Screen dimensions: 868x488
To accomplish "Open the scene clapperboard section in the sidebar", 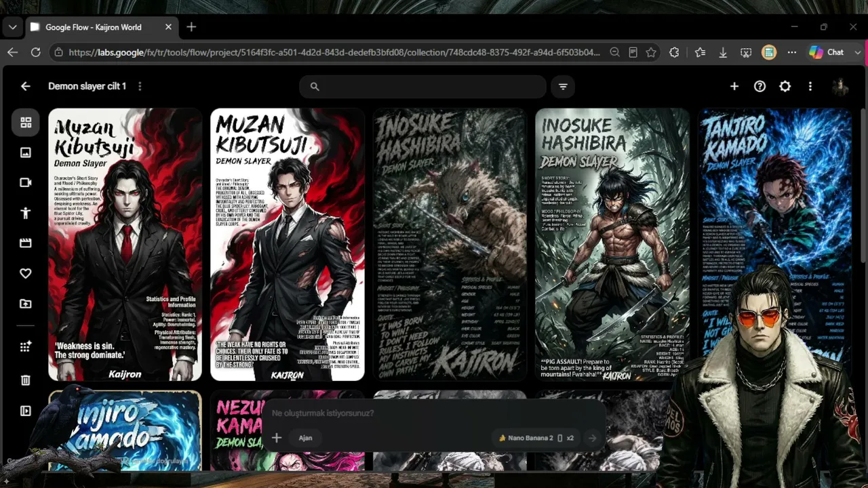I will [x=26, y=243].
